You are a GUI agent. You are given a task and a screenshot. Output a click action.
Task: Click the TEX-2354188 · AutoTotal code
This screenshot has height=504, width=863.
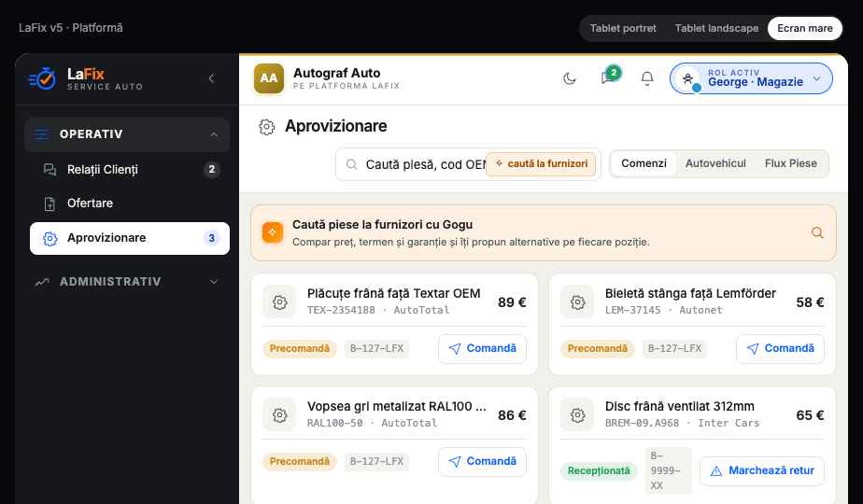378,310
